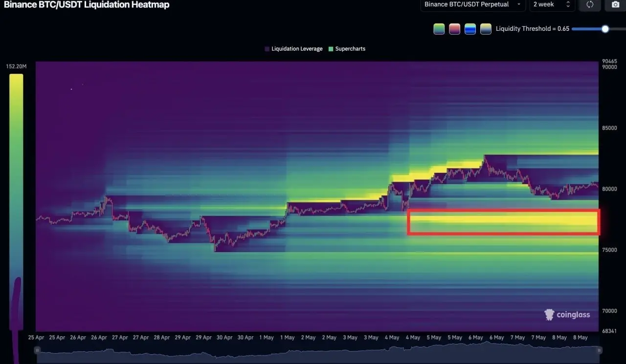This screenshot has height=364, width=626.
Task: Select the yellow-gray color scheme swatch
Action: [486, 29]
